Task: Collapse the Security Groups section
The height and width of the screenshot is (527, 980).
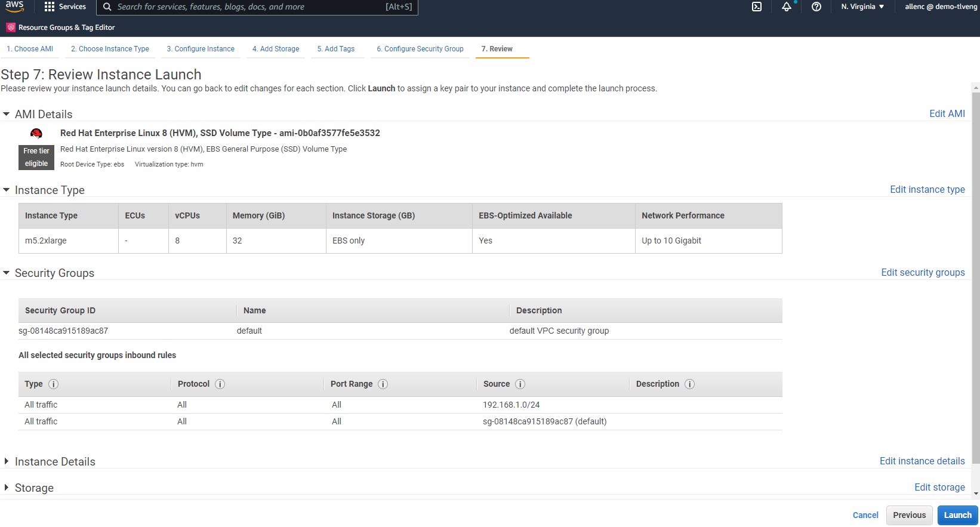Action: 7,273
